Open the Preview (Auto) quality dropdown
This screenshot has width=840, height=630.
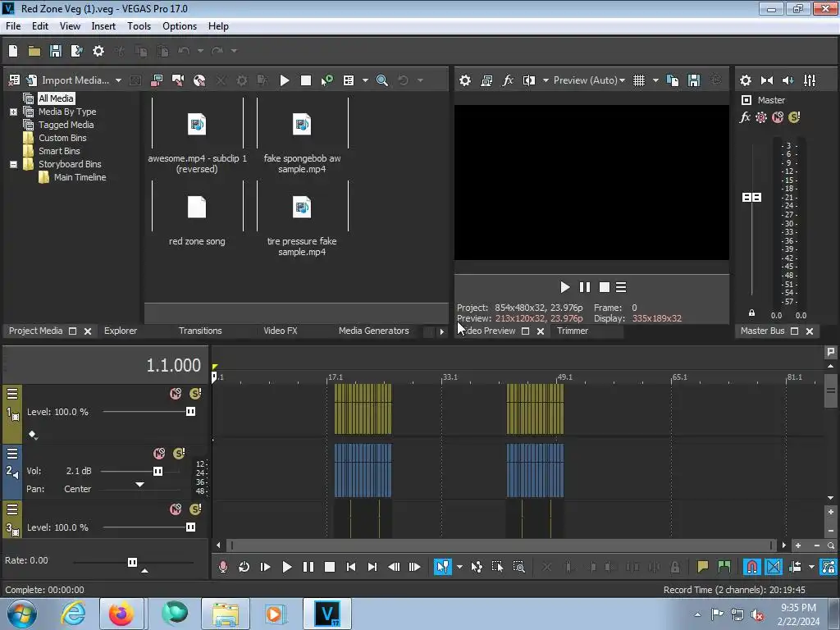coord(589,80)
